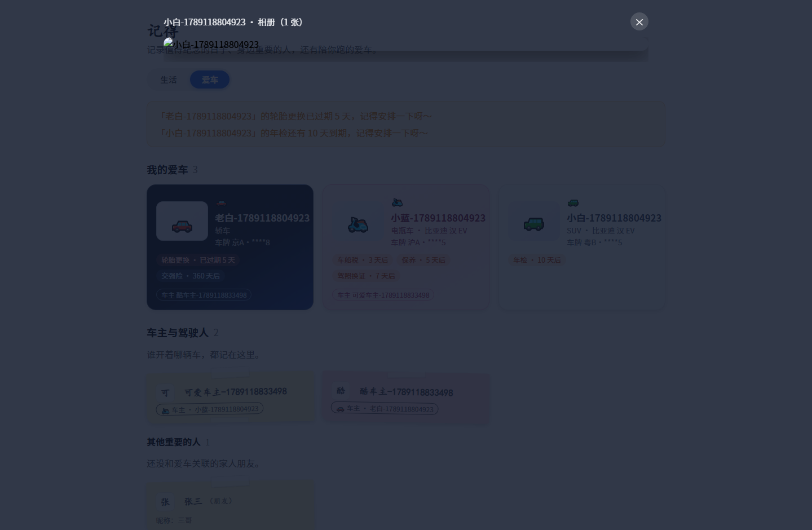The height and width of the screenshot is (530, 812).
Task: Open owner card 酷车主-1789118833498
Action: coord(406,398)
